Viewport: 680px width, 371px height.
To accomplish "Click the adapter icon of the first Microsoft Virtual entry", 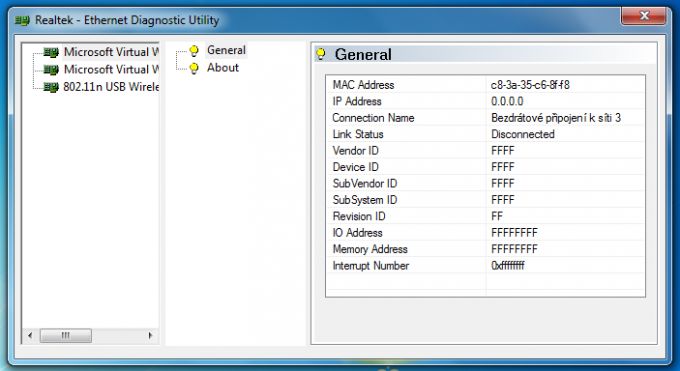I will 51,53.
